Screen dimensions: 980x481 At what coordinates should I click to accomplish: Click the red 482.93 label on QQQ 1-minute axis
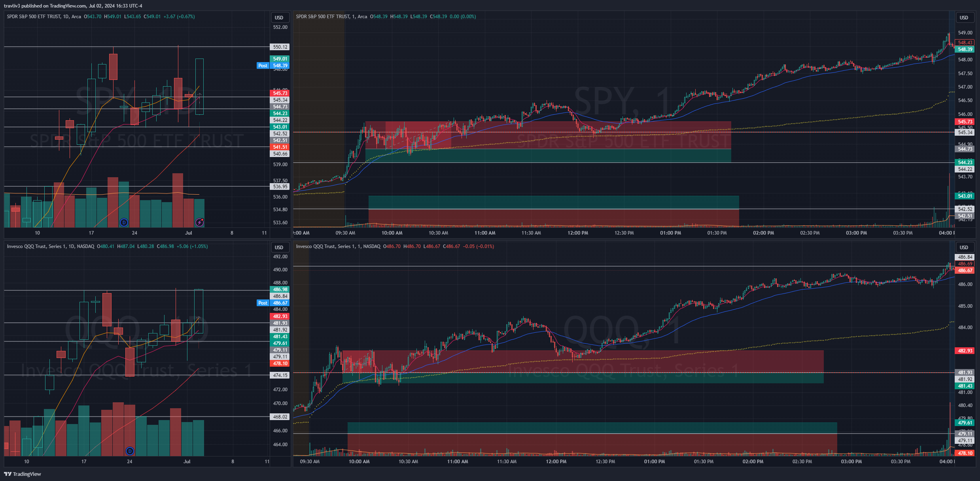pyautogui.click(x=965, y=351)
